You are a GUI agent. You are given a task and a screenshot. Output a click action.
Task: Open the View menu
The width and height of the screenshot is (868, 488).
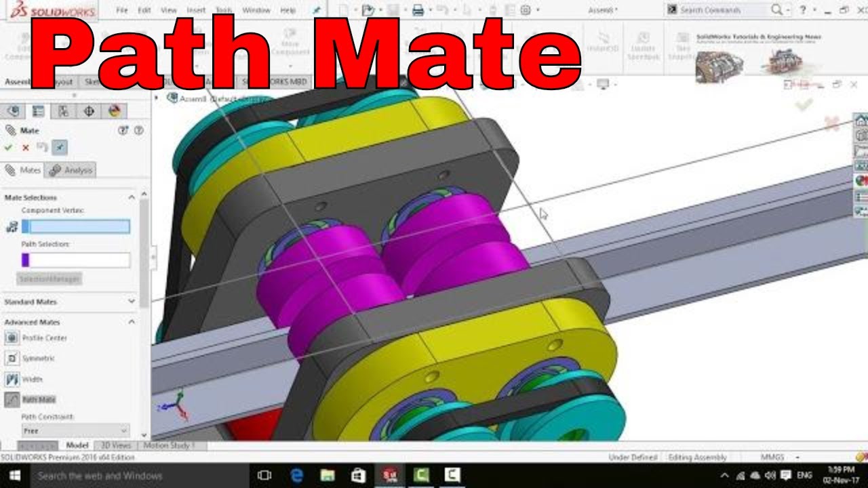tap(169, 10)
